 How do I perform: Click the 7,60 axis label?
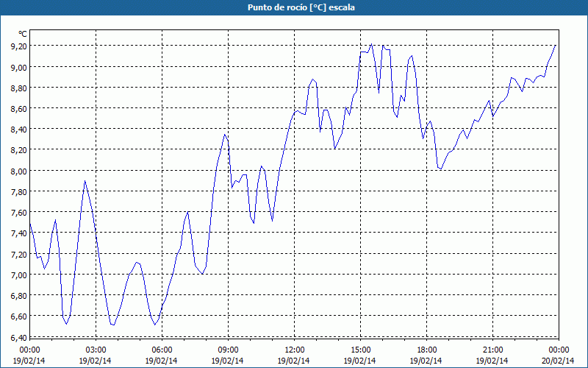point(19,212)
